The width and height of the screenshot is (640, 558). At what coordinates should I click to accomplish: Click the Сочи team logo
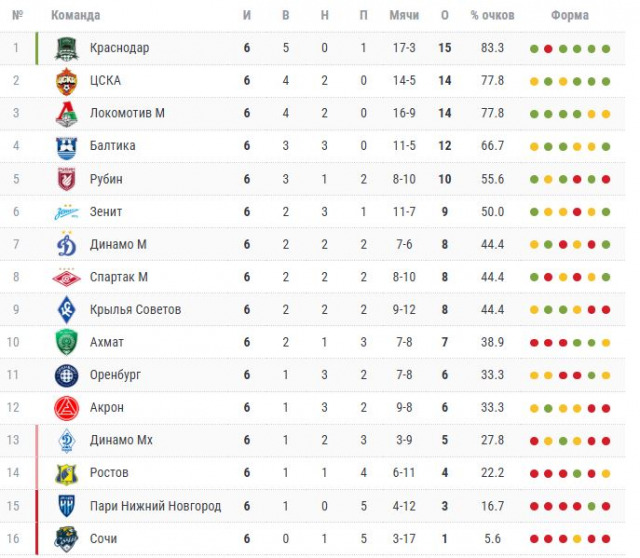coord(66,539)
